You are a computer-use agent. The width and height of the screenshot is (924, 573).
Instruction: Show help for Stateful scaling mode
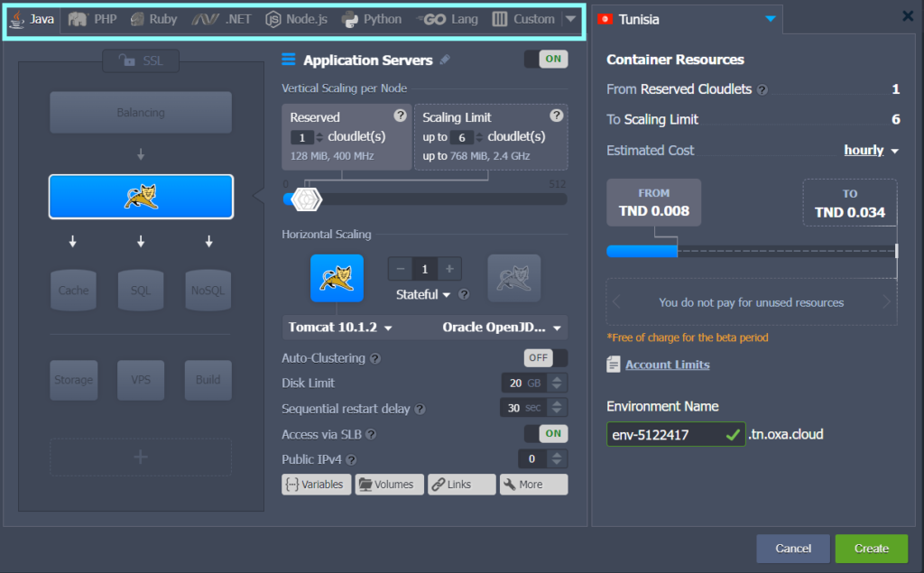(x=464, y=294)
